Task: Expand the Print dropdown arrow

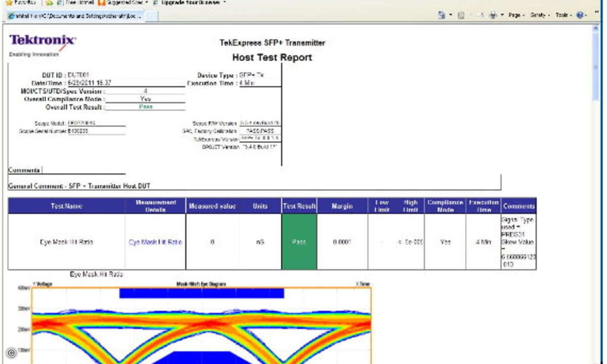Action: click(x=502, y=16)
